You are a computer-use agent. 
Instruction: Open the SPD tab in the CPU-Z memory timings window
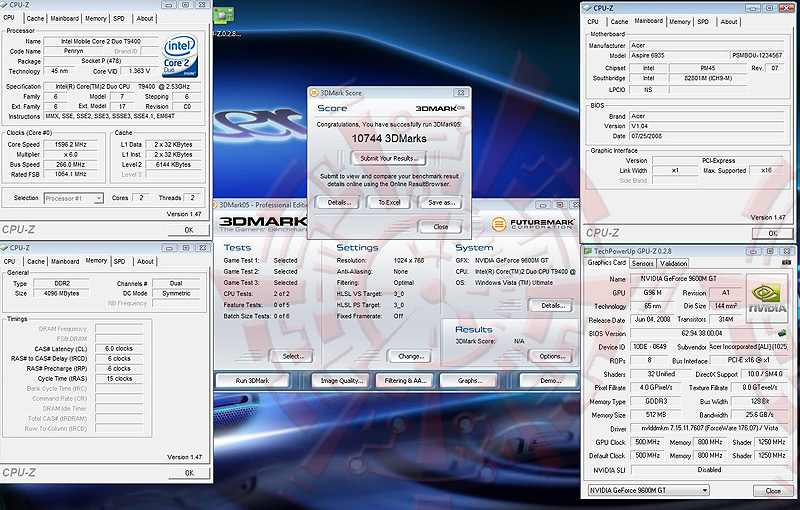click(119, 262)
